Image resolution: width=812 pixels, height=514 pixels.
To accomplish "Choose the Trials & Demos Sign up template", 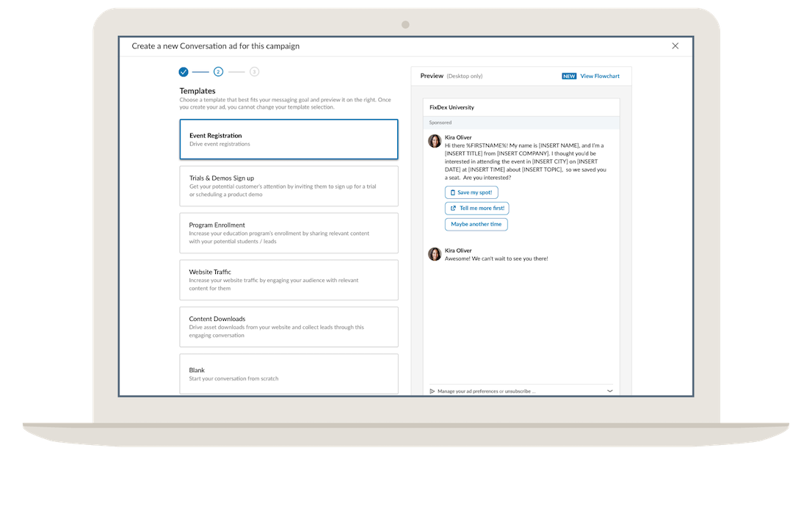I will point(289,186).
